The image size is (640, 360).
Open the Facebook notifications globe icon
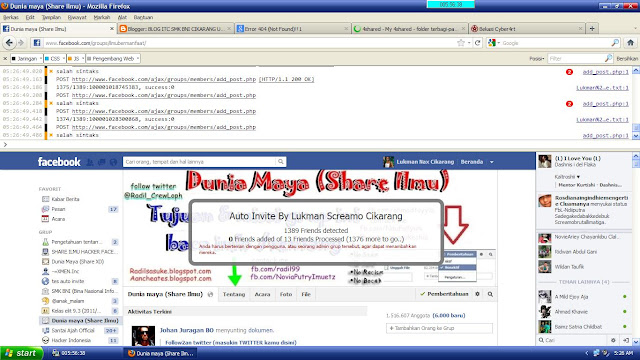pyautogui.click(x=113, y=162)
